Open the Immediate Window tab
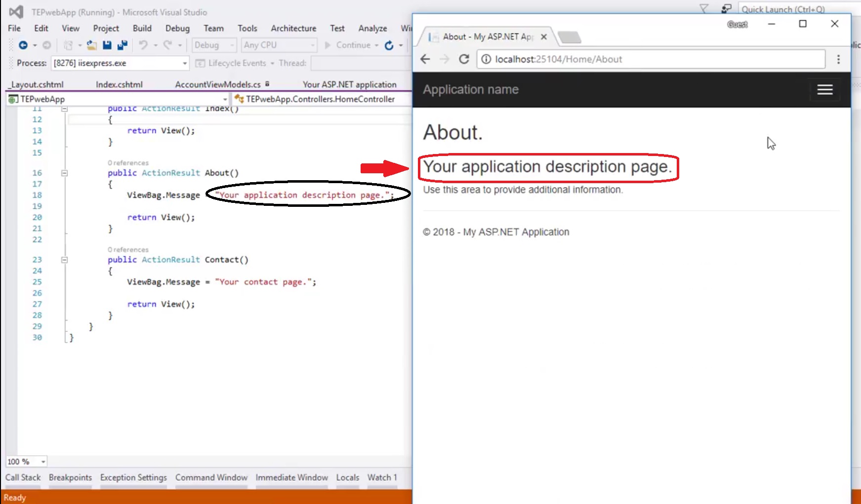This screenshot has width=861, height=504. [291, 477]
